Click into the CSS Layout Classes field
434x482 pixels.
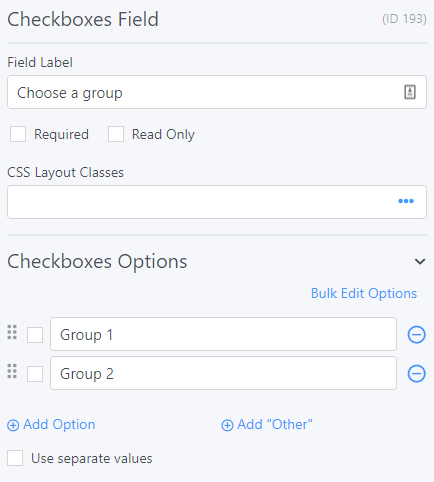tap(217, 202)
